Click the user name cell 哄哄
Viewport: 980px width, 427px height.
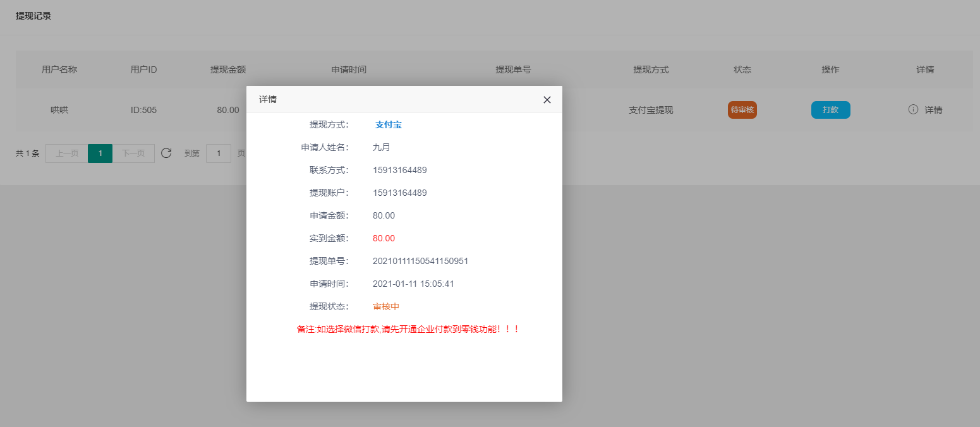[x=59, y=110]
